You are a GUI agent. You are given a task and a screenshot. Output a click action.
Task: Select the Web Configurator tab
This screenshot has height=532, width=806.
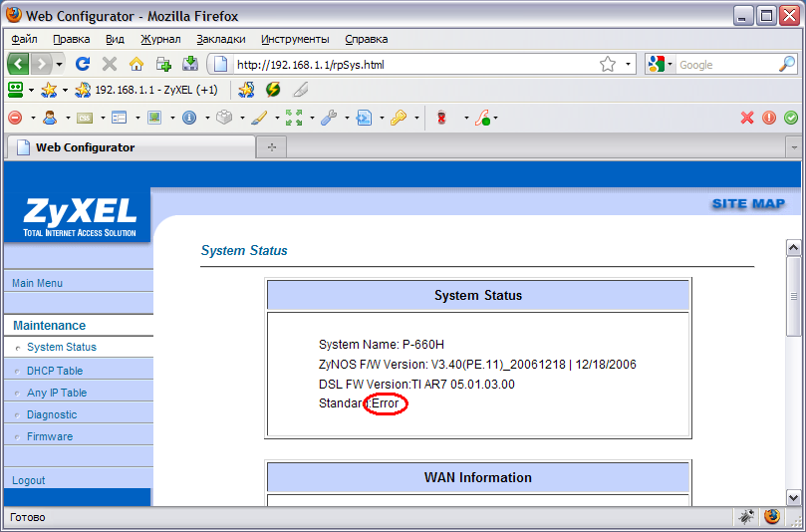[132, 147]
